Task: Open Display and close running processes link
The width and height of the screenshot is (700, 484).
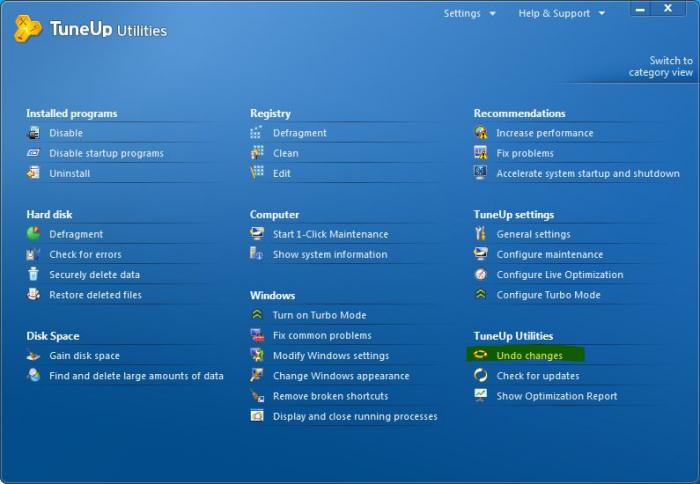Action: coord(355,417)
